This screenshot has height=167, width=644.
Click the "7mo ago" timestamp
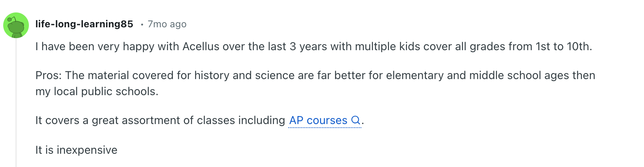coord(167,24)
